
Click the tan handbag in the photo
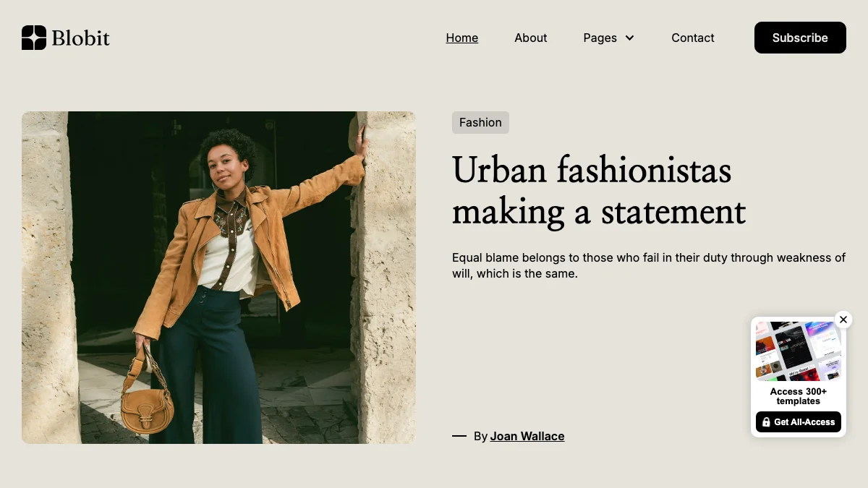pos(147,399)
